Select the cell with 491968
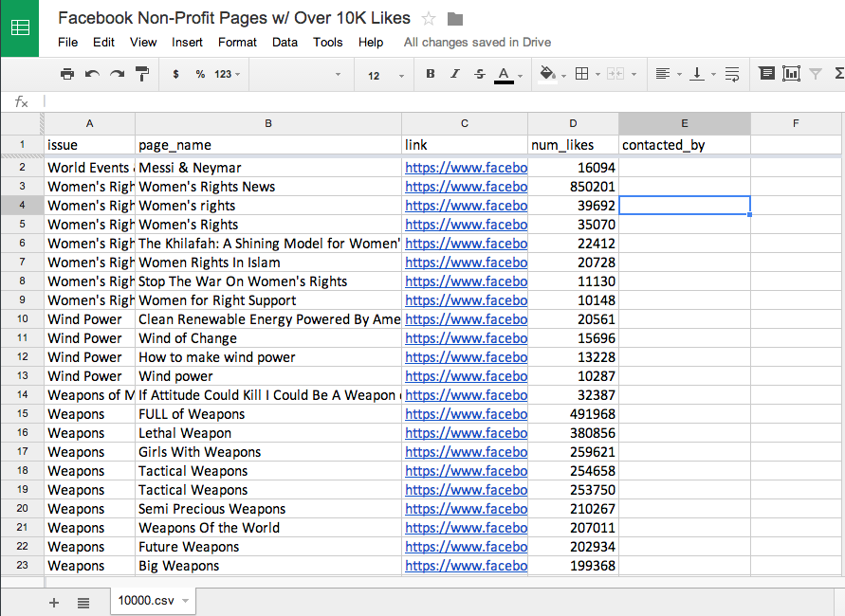This screenshot has height=616, width=845. tap(573, 414)
